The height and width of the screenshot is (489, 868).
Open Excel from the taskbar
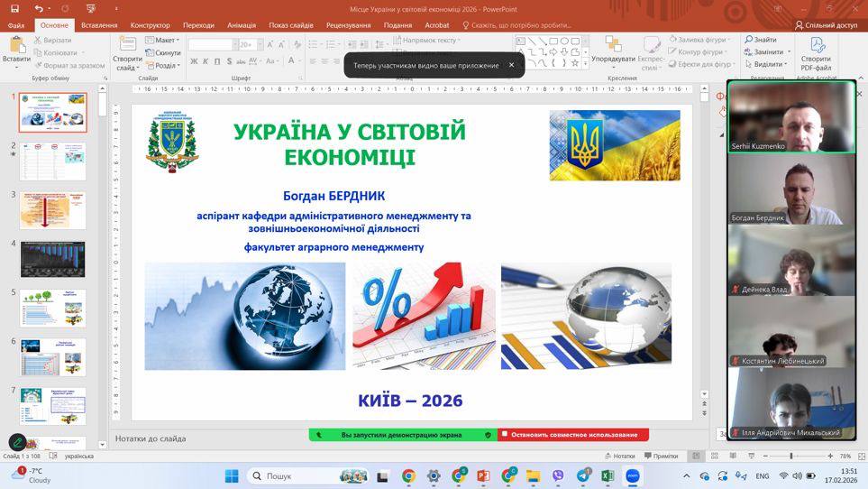point(608,475)
